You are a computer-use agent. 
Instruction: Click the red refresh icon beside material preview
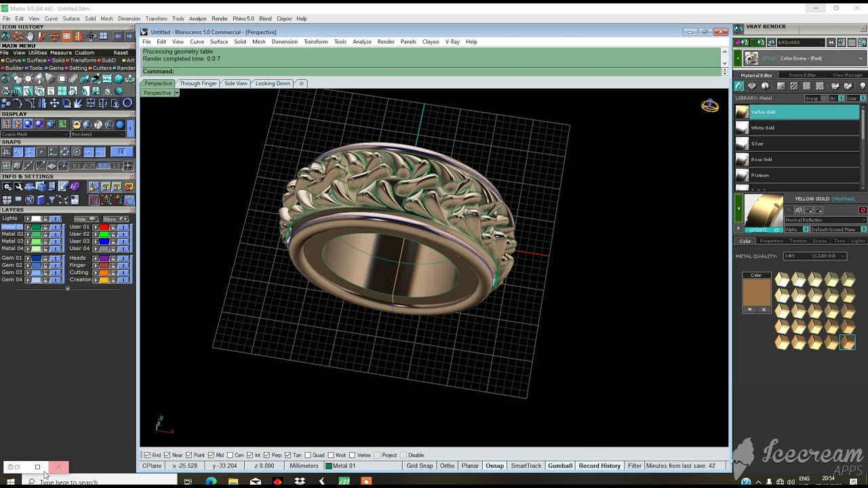pos(863,209)
